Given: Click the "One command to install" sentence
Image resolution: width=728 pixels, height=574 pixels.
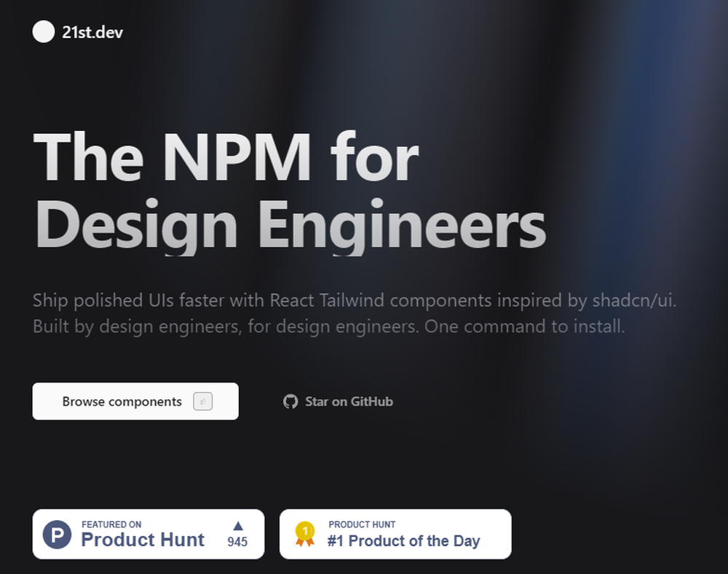Looking at the screenshot, I should pos(525,326).
